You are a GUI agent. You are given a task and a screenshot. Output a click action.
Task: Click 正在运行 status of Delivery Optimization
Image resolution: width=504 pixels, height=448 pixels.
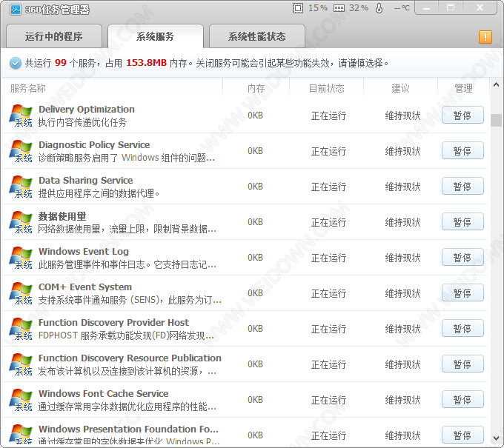(328, 116)
